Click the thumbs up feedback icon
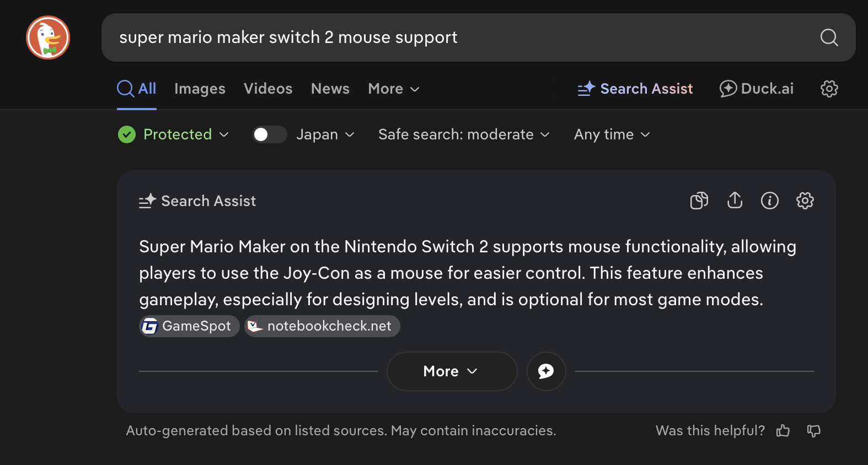The width and height of the screenshot is (868, 465). click(x=783, y=431)
